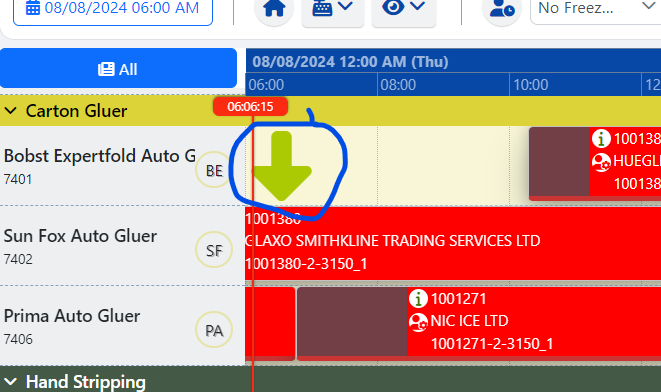The image size is (661, 392).
Task: Click resource code 7401
Action: (x=18, y=179)
